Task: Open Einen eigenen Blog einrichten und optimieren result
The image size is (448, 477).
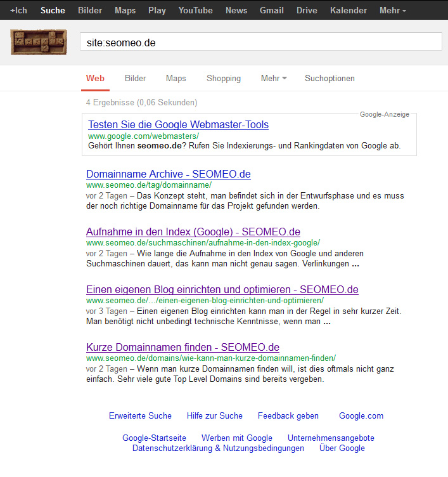Action: click(x=222, y=290)
